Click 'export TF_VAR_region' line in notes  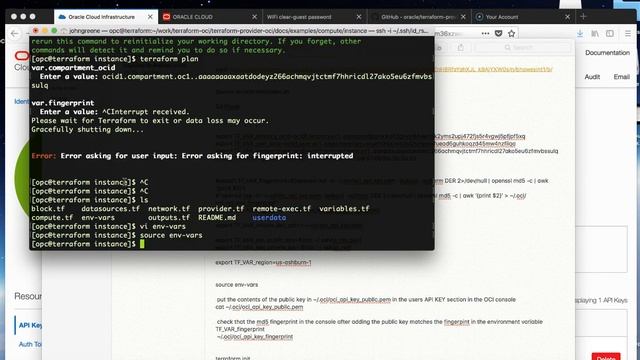tap(263, 262)
